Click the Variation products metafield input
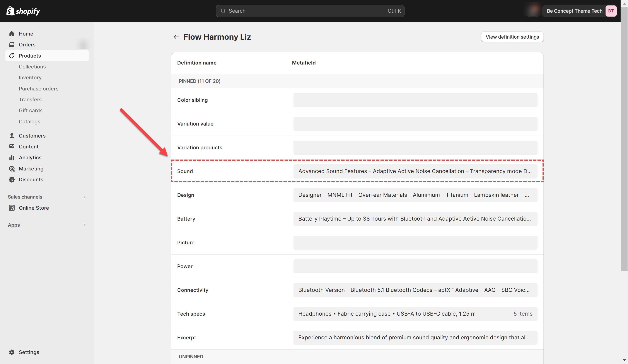The height and width of the screenshot is (364, 628). [x=415, y=148]
